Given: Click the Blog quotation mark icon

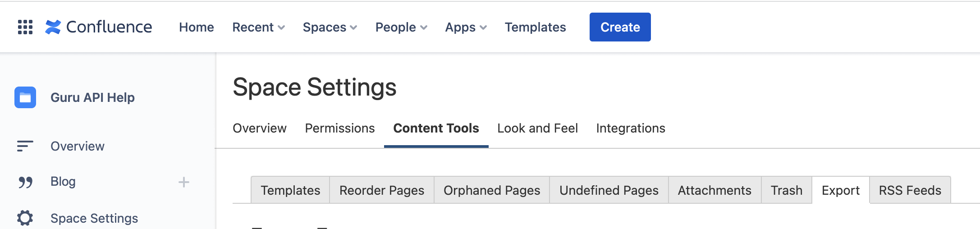Looking at the screenshot, I should click(x=25, y=182).
